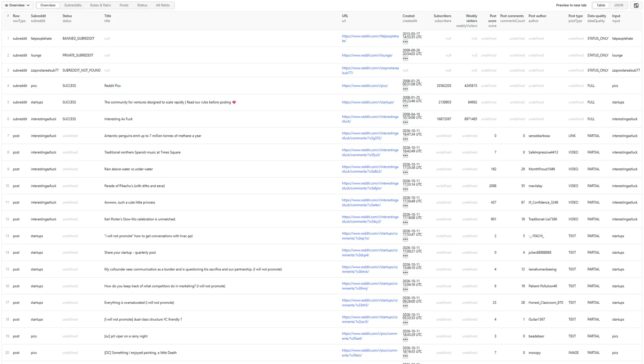Open the Rules & flairs tab
This screenshot has width=644, height=364.
click(x=101, y=5)
